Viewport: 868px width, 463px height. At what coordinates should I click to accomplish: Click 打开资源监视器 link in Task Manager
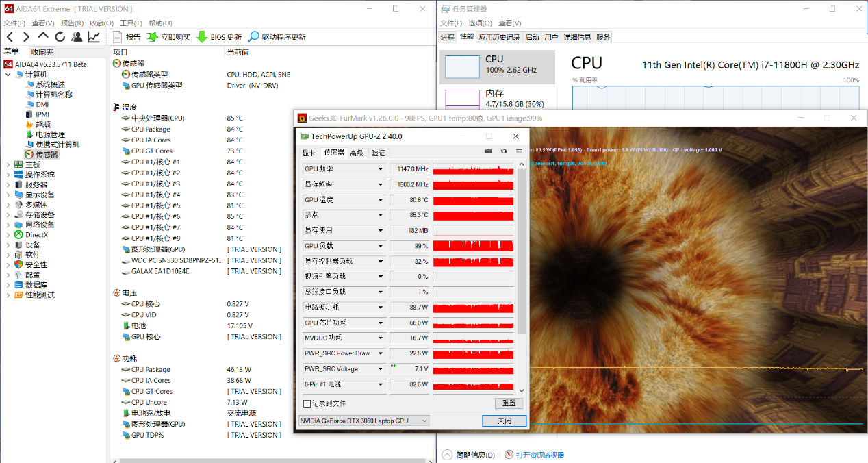click(x=539, y=455)
